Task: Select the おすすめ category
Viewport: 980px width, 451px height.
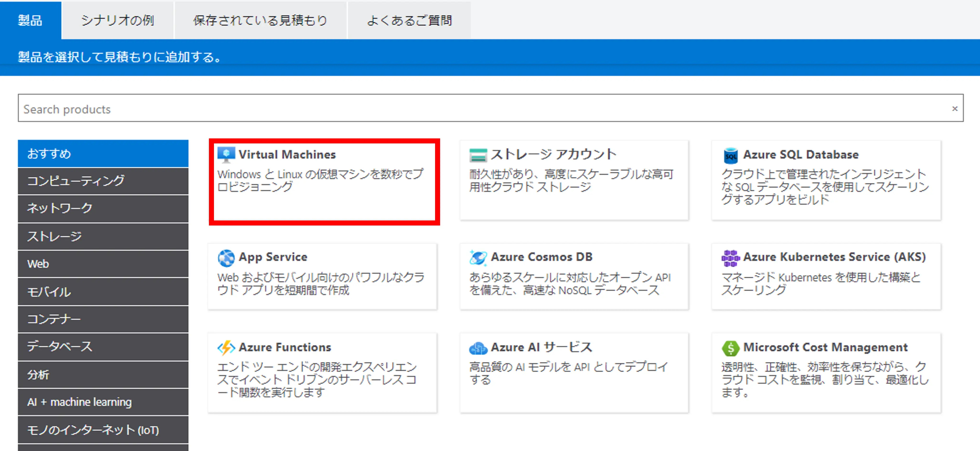Action: click(x=103, y=154)
